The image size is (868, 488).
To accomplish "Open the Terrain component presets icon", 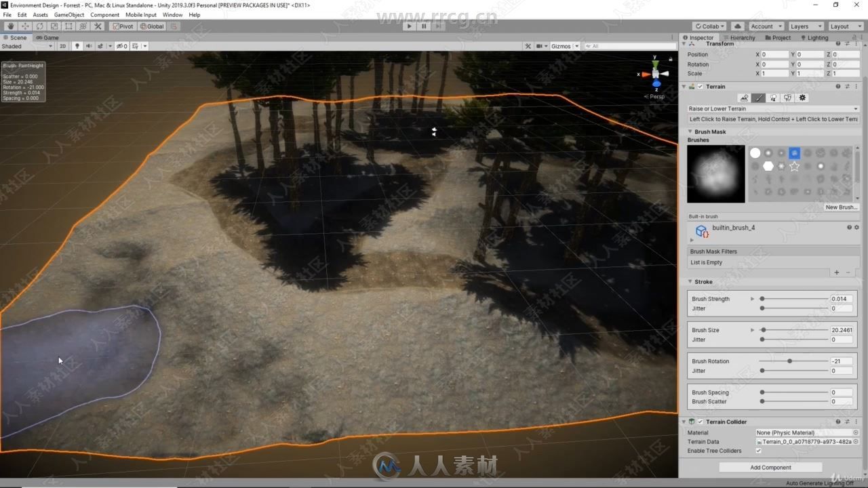I will [x=847, y=87].
